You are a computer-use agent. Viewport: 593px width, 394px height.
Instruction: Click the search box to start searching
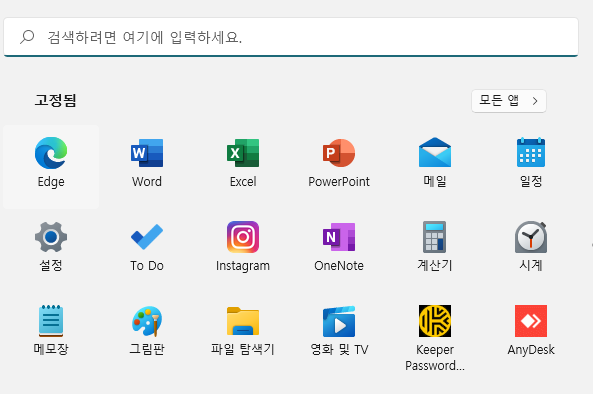(291, 37)
